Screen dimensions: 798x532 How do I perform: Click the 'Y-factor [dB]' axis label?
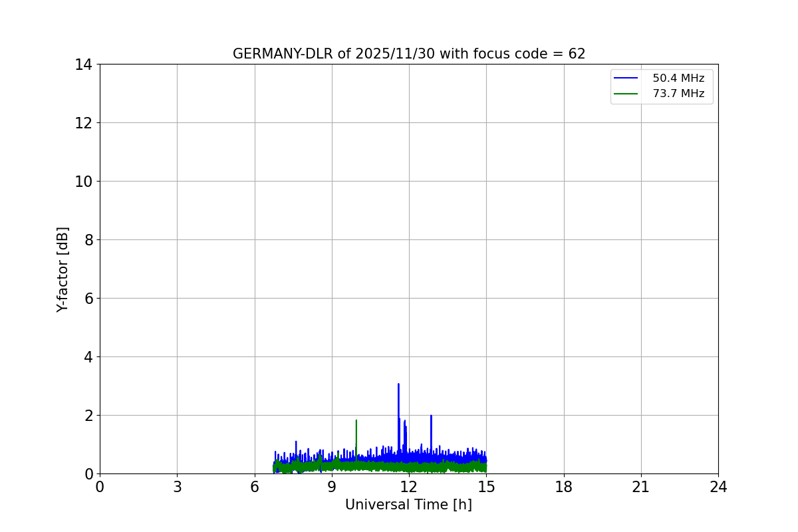coord(63,269)
